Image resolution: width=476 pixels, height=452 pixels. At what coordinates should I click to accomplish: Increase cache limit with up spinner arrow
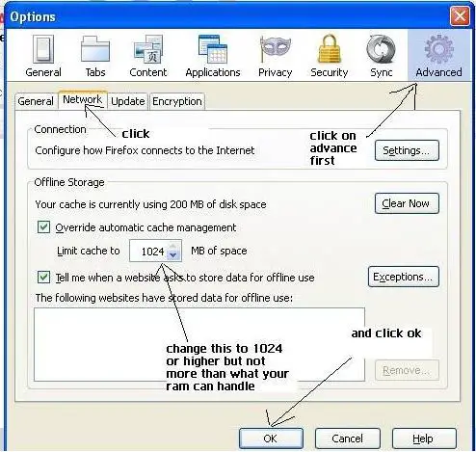[x=173, y=246]
